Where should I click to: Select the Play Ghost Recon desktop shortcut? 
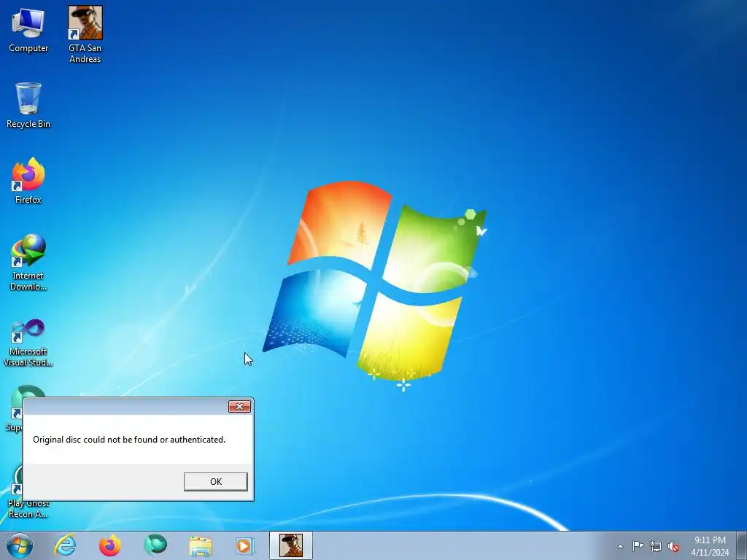tap(28, 508)
